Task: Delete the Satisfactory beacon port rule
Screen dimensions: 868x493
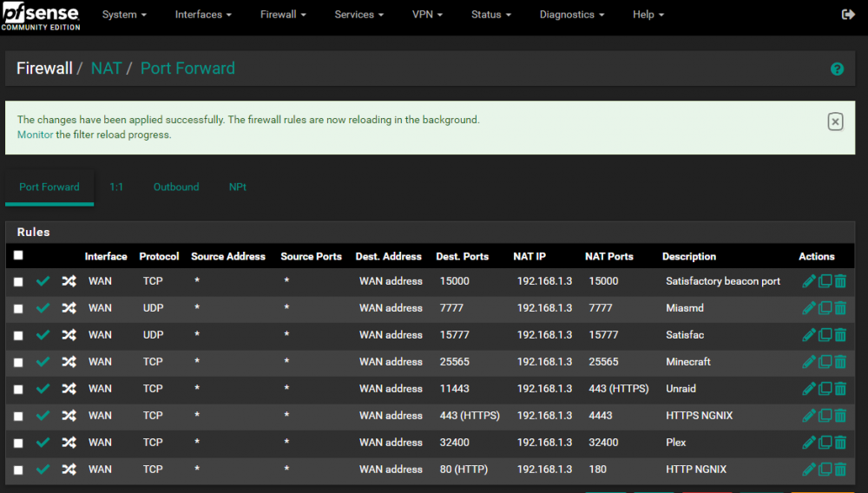Action: 840,281
